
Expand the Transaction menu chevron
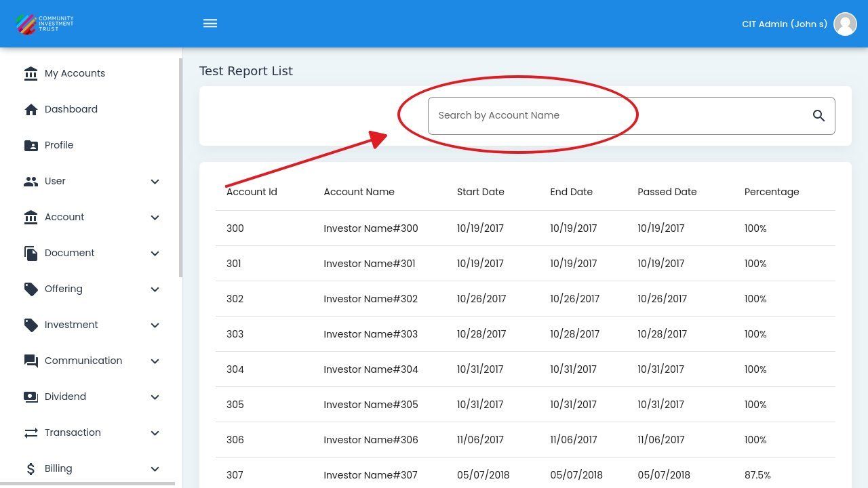[x=155, y=433]
